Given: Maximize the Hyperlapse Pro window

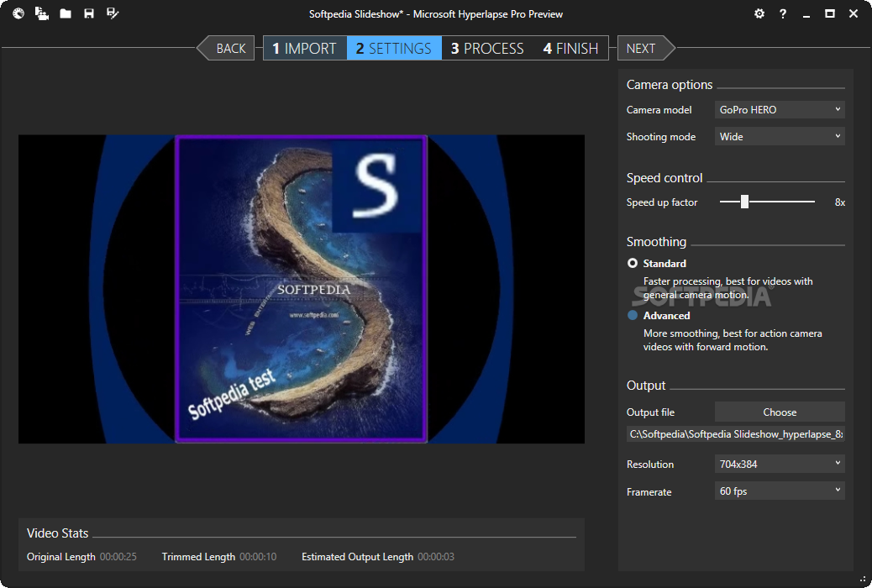Looking at the screenshot, I should [x=830, y=14].
